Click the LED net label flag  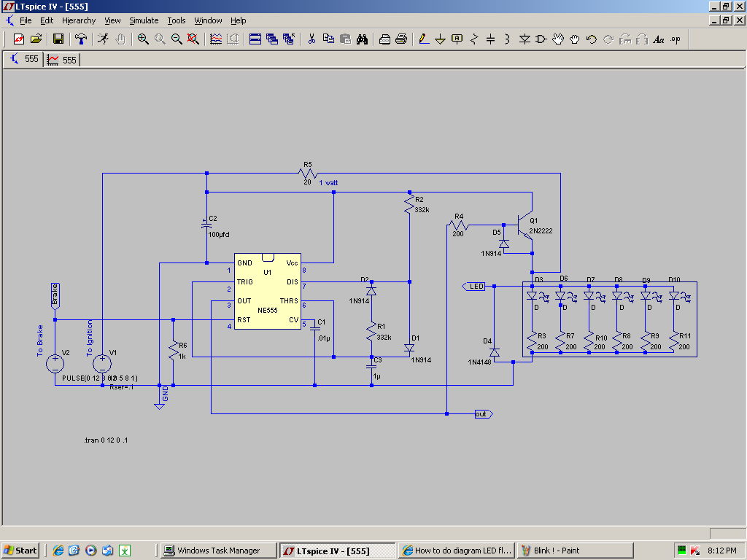473,286
